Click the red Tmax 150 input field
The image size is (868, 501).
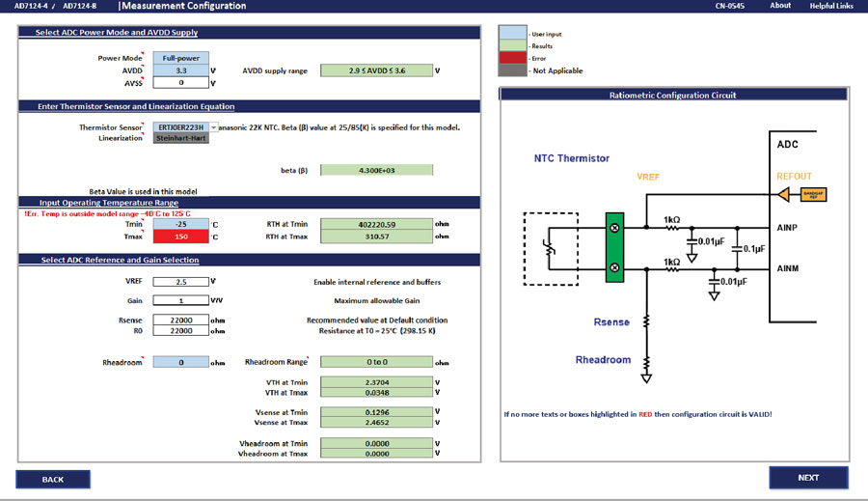point(181,237)
